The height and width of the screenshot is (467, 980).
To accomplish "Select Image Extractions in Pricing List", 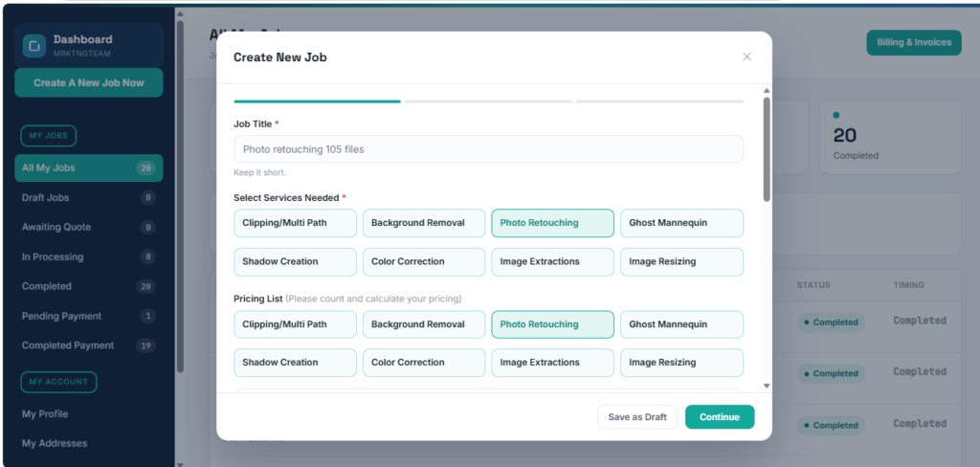I will [552, 363].
